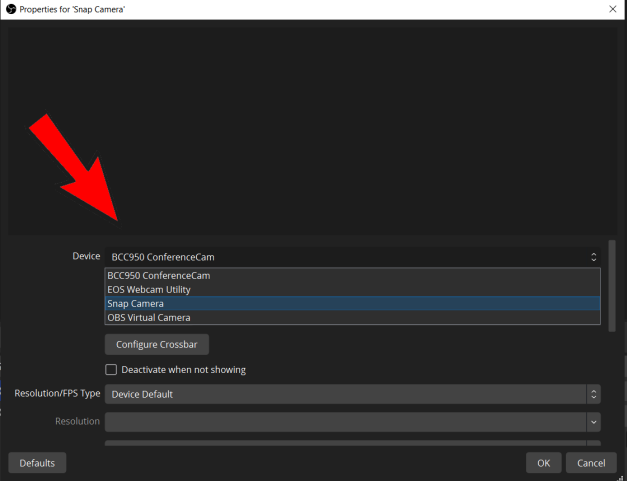The image size is (627, 481).
Task: Expand the Resolution dropdown arrow
Action: [x=594, y=422]
